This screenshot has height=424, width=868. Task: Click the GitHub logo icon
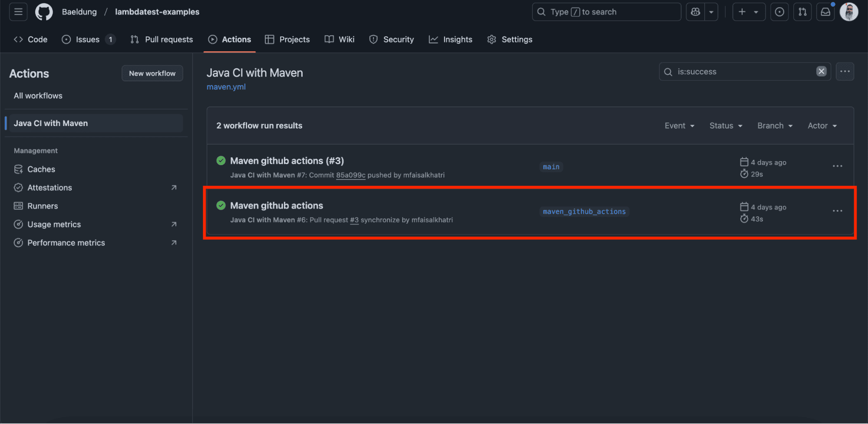[44, 12]
